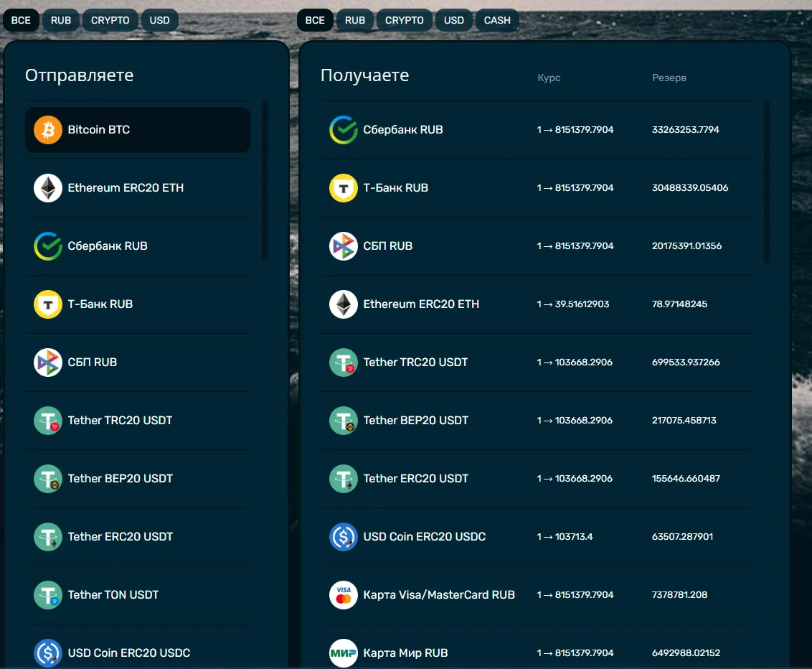Click the receive list scrollbar
The width and height of the screenshot is (812, 669).
tap(766, 182)
